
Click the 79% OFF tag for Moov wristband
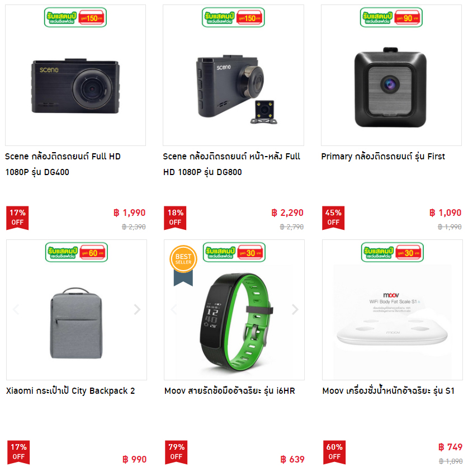point(176,452)
